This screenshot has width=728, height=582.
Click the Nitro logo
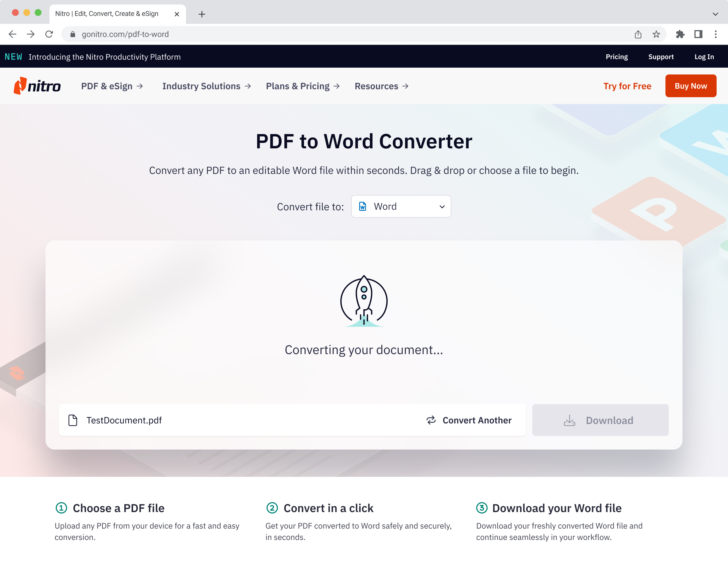[x=37, y=86]
